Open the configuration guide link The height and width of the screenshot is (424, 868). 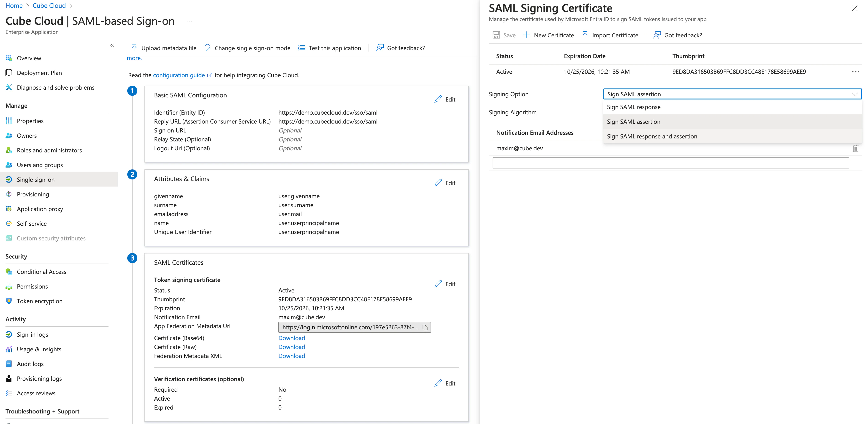click(x=179, y=75)
